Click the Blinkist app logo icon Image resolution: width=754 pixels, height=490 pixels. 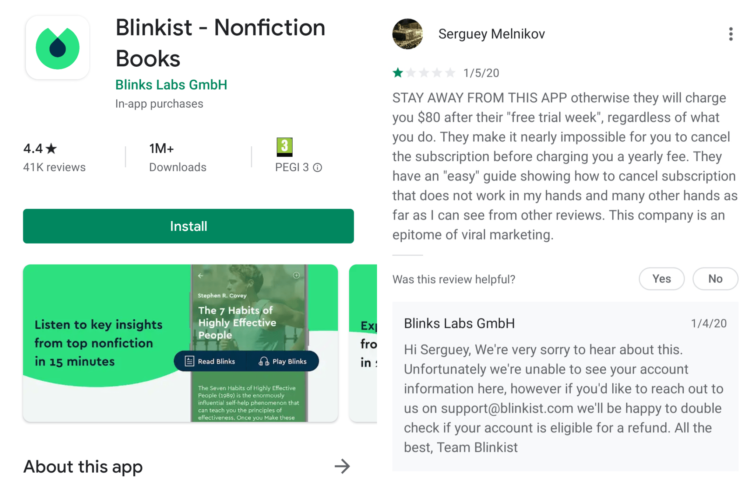[57, 48]
